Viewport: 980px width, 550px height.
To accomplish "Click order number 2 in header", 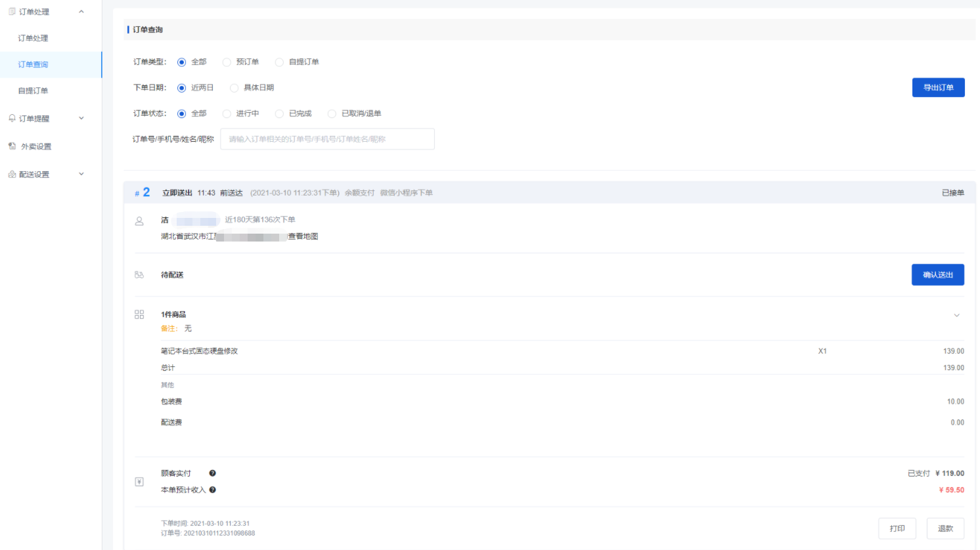I will tap(146, 192).
